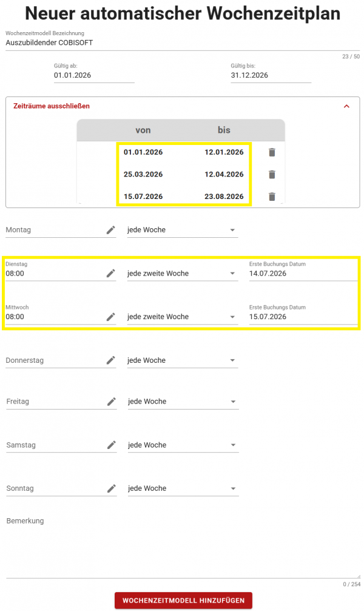Edit Donnerstag times with pencil icon
Image resolution: width=364 pixels, height=611 pixels.
click(110, 360)
